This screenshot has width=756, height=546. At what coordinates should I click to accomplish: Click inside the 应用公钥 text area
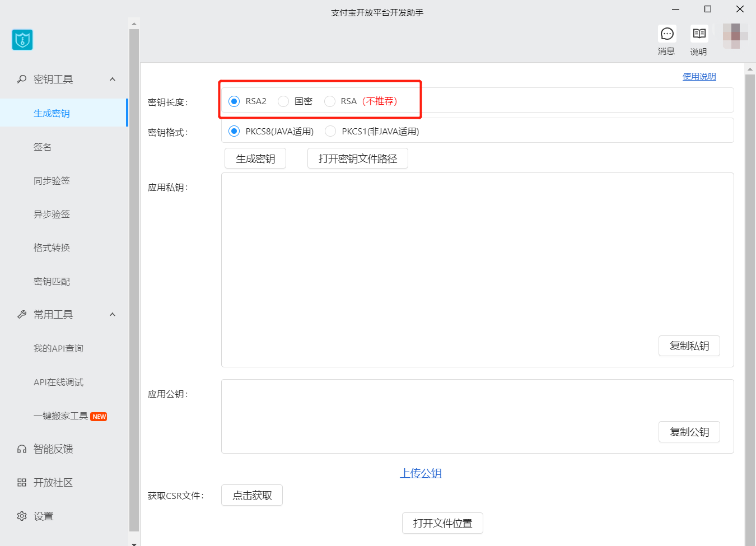(x=478, y=416)
